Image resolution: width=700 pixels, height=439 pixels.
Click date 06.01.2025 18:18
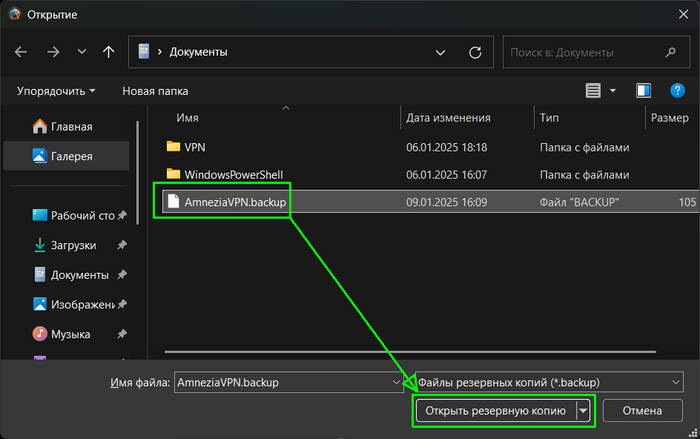point(446,147)
